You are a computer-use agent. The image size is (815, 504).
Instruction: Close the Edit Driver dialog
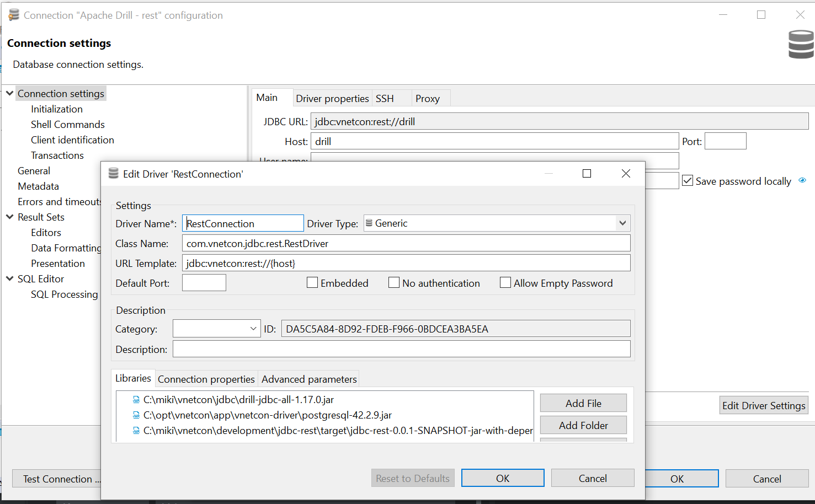coord(626,174)
